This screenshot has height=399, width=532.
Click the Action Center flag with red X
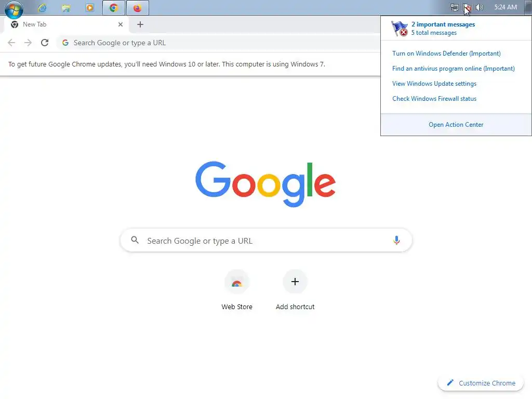pos(400,29)
